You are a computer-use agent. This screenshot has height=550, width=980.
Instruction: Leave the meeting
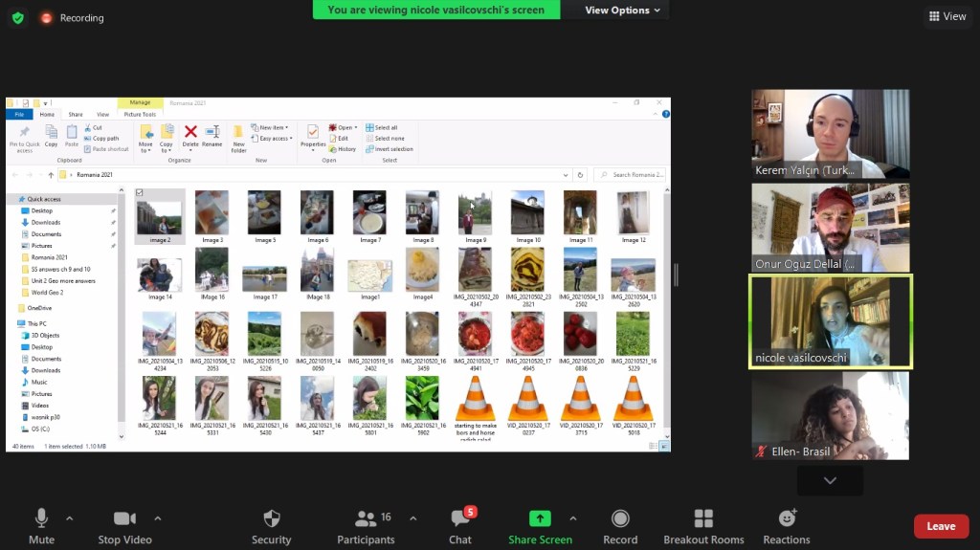(x=941, y=526)
